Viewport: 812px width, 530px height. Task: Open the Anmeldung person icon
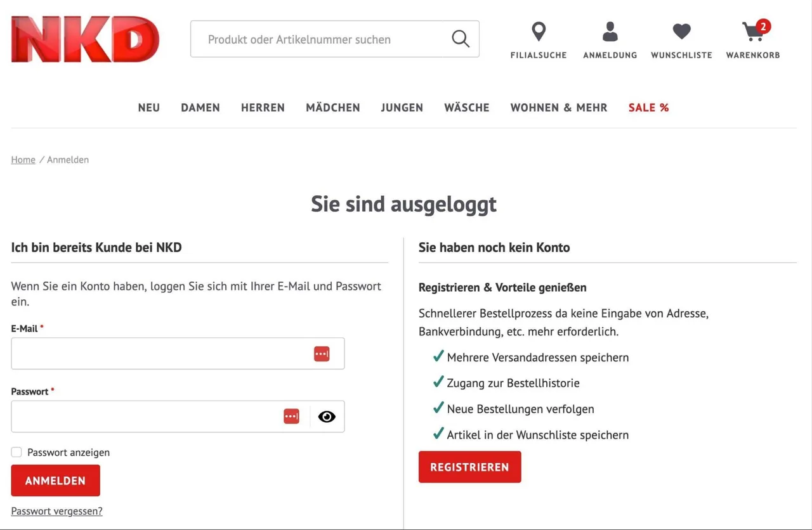pos(610,32)
